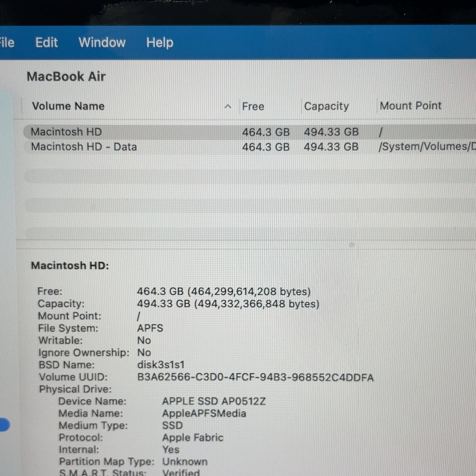This screenshot has width=476, height=476.
Task: Click the pane divider handle dot
Action: point(352,245)
